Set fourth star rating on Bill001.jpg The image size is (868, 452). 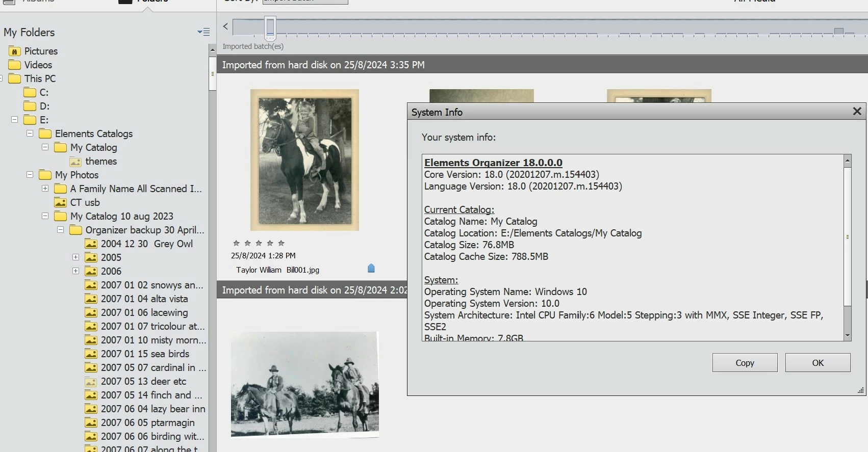coord(270,243)
